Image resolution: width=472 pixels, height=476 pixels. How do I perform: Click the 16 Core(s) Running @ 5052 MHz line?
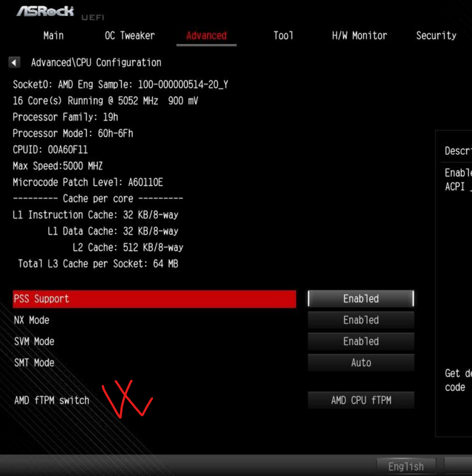pyautogui.click(x=105, y=101)
